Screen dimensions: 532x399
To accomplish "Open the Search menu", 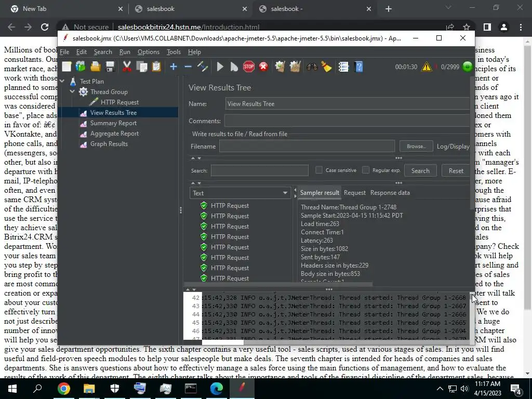I will pyautogui.click(x=103, y=52).
